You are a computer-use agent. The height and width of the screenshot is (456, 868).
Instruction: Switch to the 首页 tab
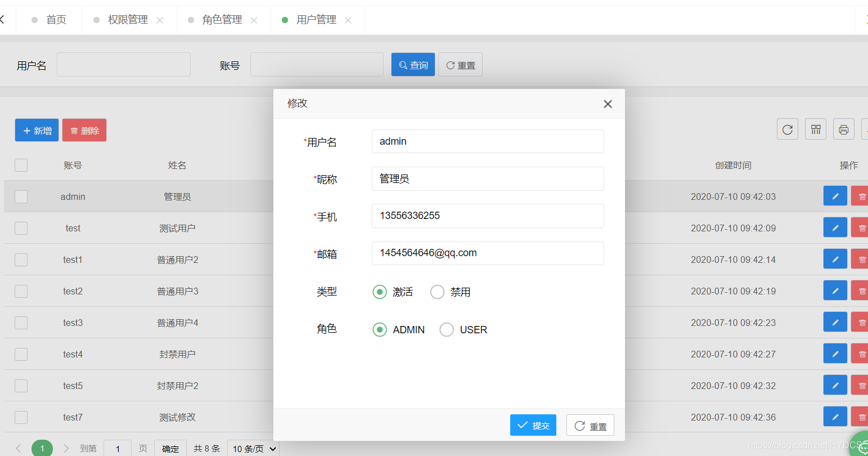(x=55, y=19)
